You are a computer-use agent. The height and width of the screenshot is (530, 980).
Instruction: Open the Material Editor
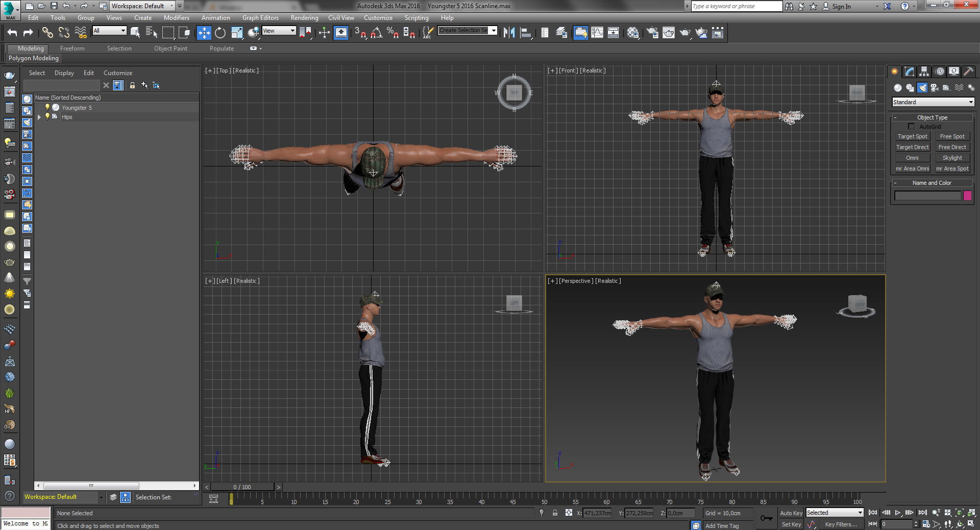[x=633, y=33]
